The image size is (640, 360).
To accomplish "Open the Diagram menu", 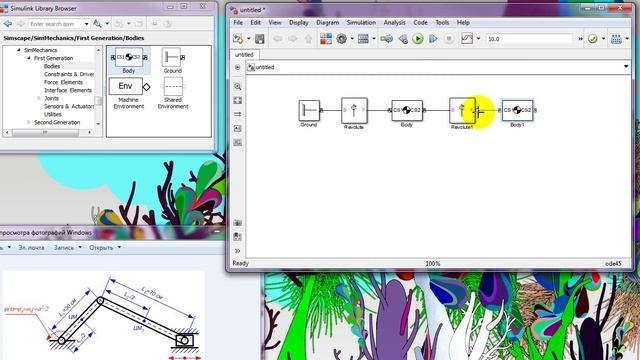I will [327, 22].
